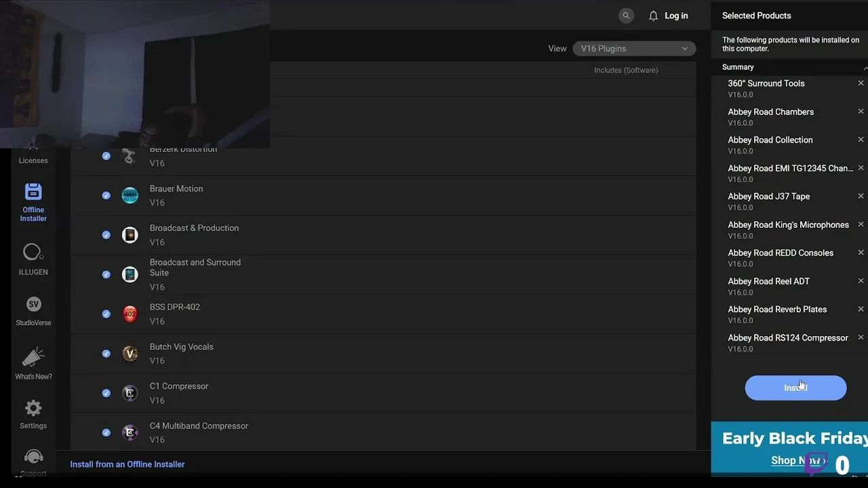Open the notifications bell icon
The width and height of the screenshot is (868, 488).
pyautogui.click(x=653, y=16)
